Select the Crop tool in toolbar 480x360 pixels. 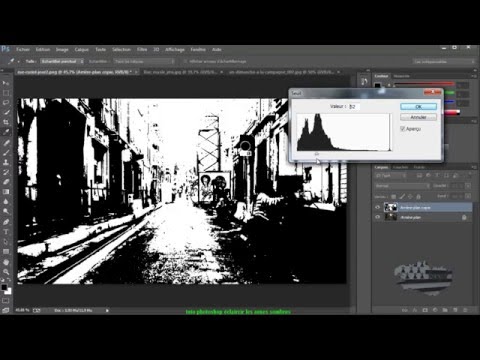tap(6, 122)
